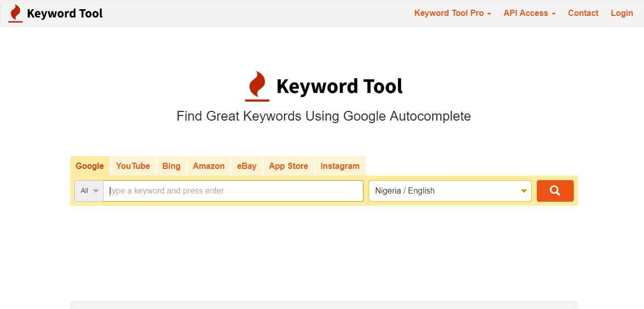Click the headline Find Great Keywords Using Google Autocomplete
This screenshot has width=644, height=309.
324,116
